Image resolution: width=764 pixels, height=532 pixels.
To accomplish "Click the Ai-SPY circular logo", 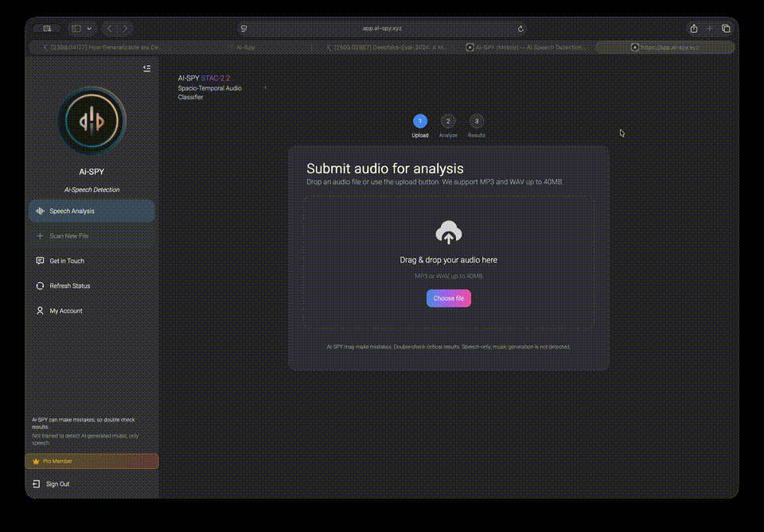I will (x=92, y=121).
